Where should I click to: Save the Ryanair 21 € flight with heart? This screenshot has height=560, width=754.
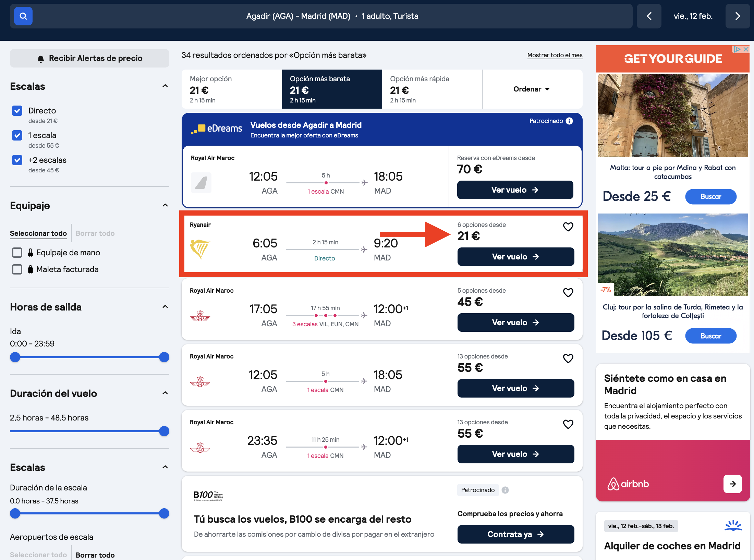click(568, 227)
